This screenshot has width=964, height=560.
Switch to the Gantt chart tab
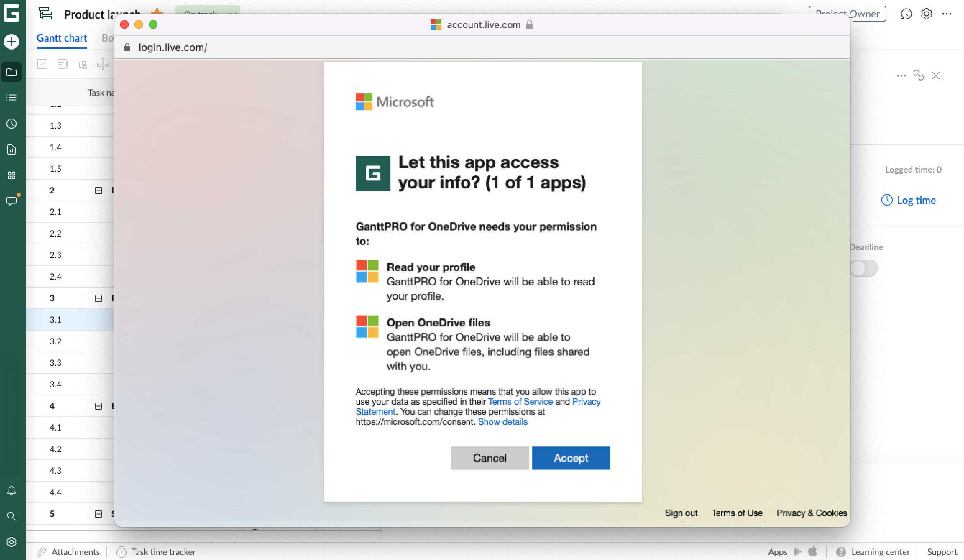pyautogui.click(x=61, y=38)
